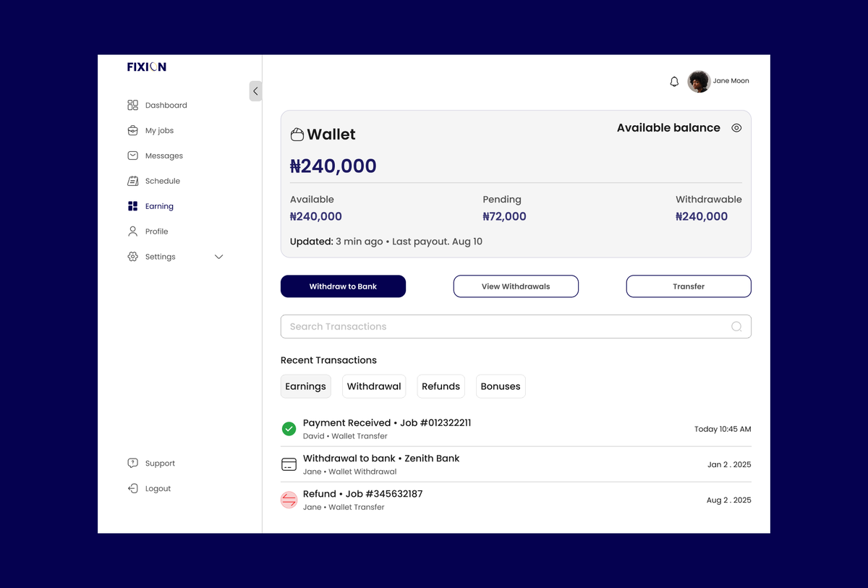Click the Pending ₦72,000 amount
The height and width of the screenshot is (588, 868).
[x=505, y=216]
